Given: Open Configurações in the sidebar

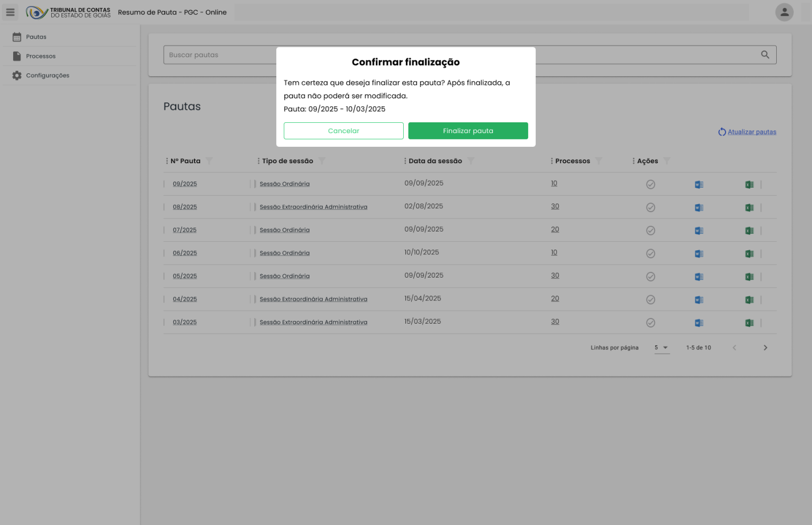Looking at the screenshot, I should pos(47,76).
